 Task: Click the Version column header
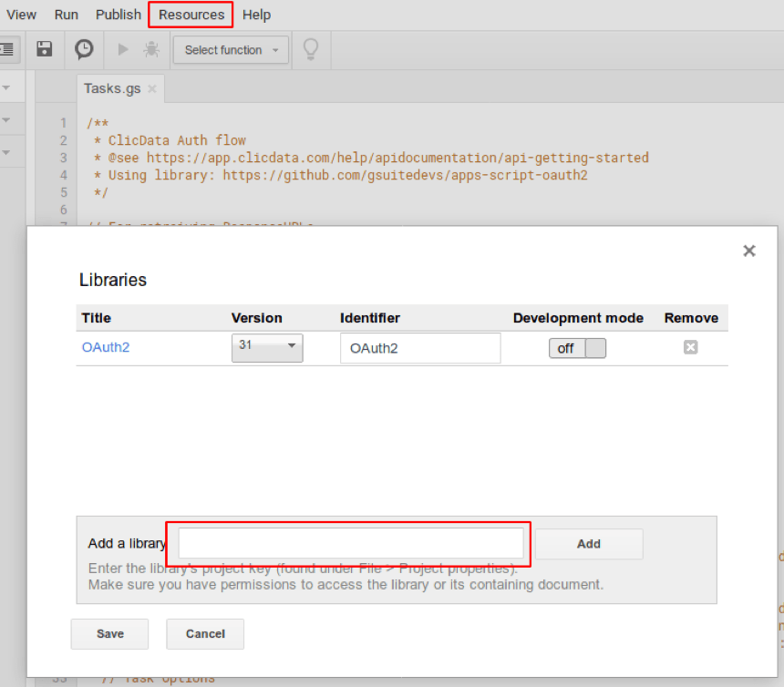coord(257,318)
